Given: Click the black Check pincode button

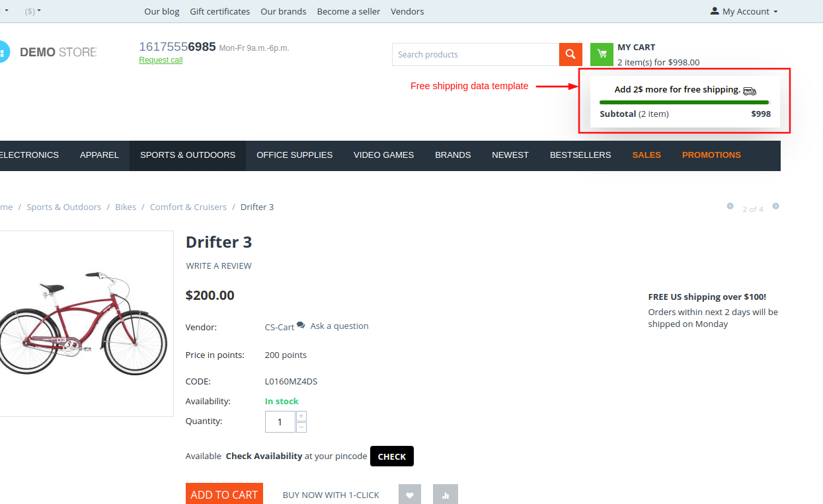Looking at the screenshot, I should coord(392,456).
